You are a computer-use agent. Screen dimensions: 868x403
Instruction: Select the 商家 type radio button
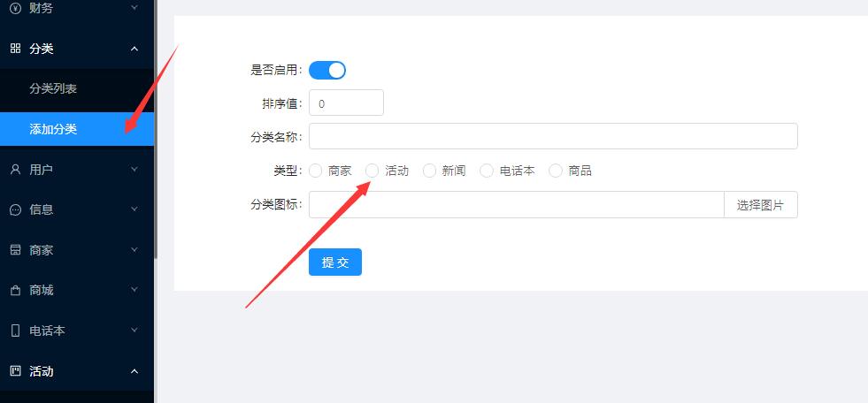click(316, 171)
